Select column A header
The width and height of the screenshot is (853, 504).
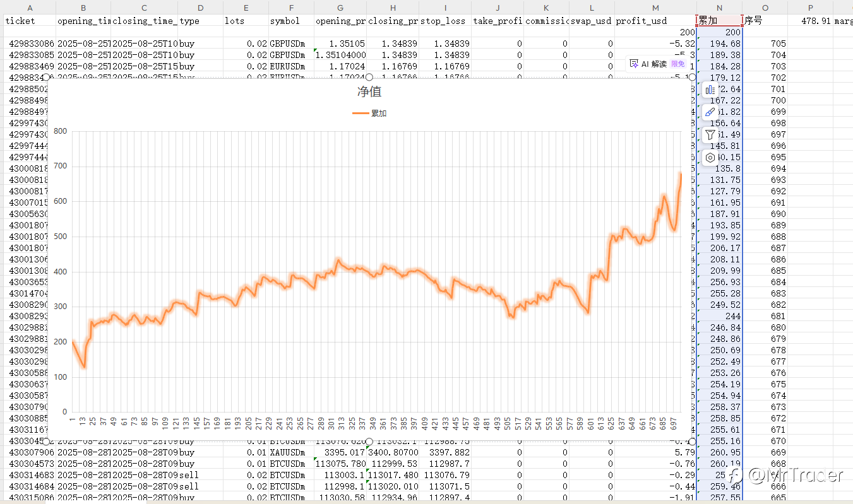(x=30, y=7)
